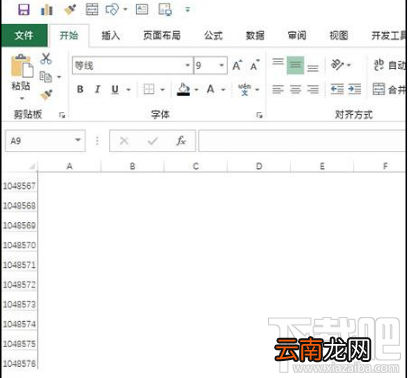Toggle Italic formatting

(97, 89)
